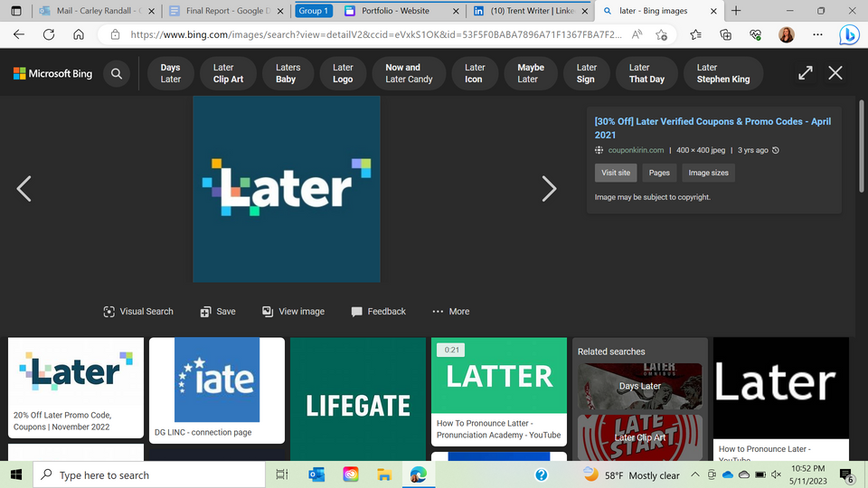This screenshot has width=868, height=488.
Task: Open Edge Settings and more menu
Action: point(817,34)
